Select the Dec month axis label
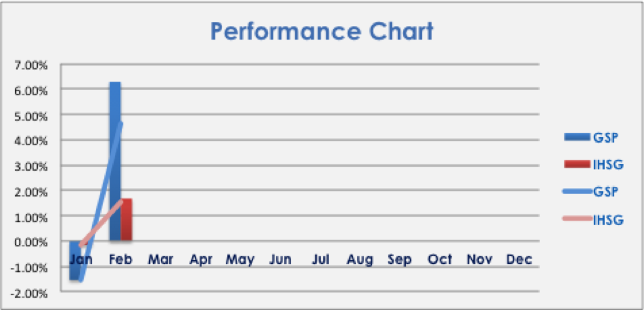This screenshot has height=310, width=644. pos(519,260)
